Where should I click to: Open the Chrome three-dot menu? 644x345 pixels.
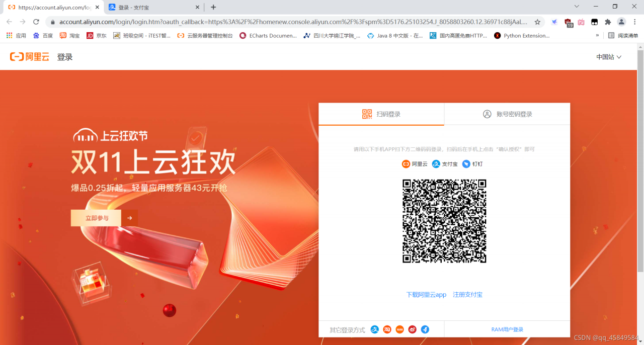[634, 22]
